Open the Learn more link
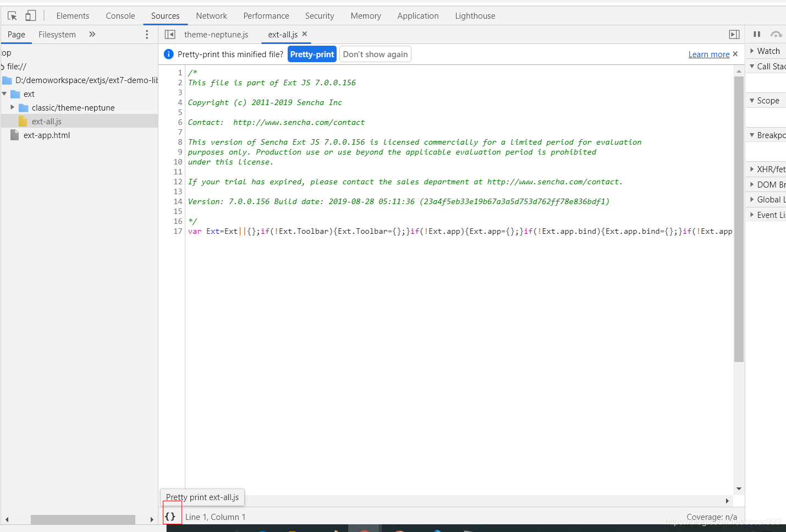This screenshot has width=786, height=532. (709, 54)
